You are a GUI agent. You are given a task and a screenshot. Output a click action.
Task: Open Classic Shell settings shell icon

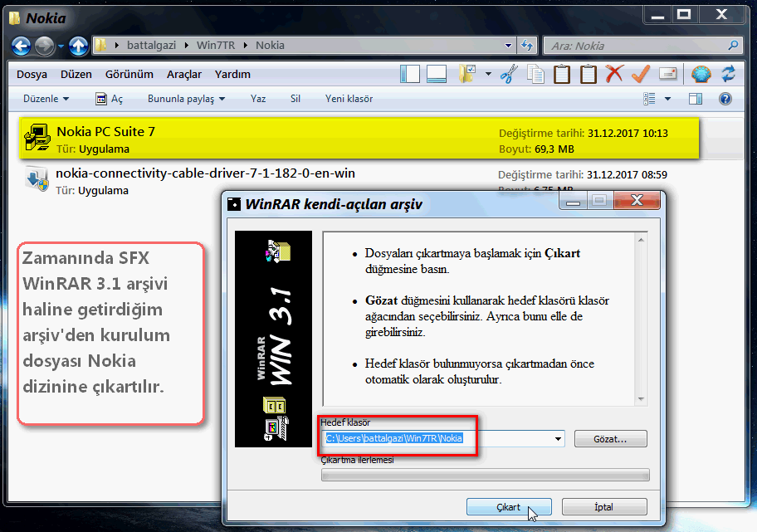click(x=701, y=75)
